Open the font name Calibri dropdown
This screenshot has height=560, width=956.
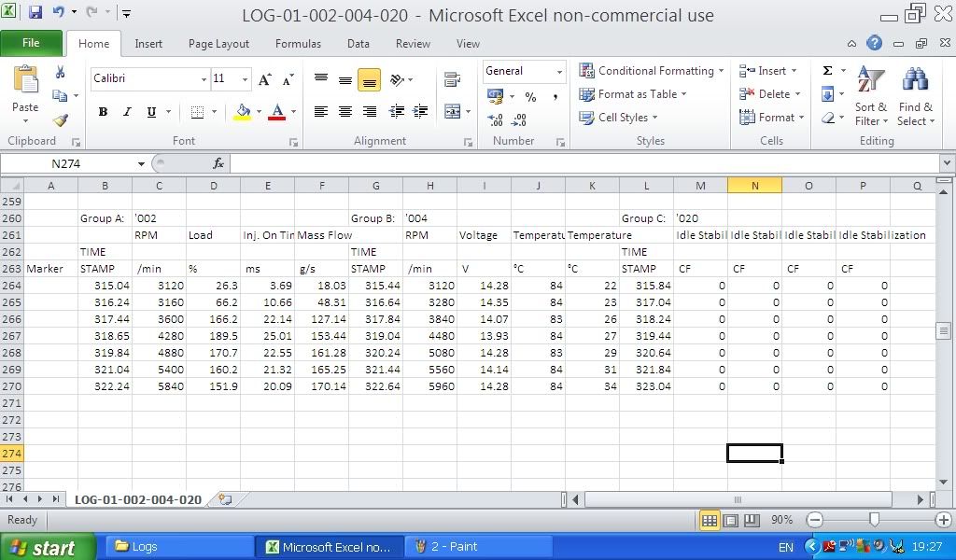coord(204,79)
